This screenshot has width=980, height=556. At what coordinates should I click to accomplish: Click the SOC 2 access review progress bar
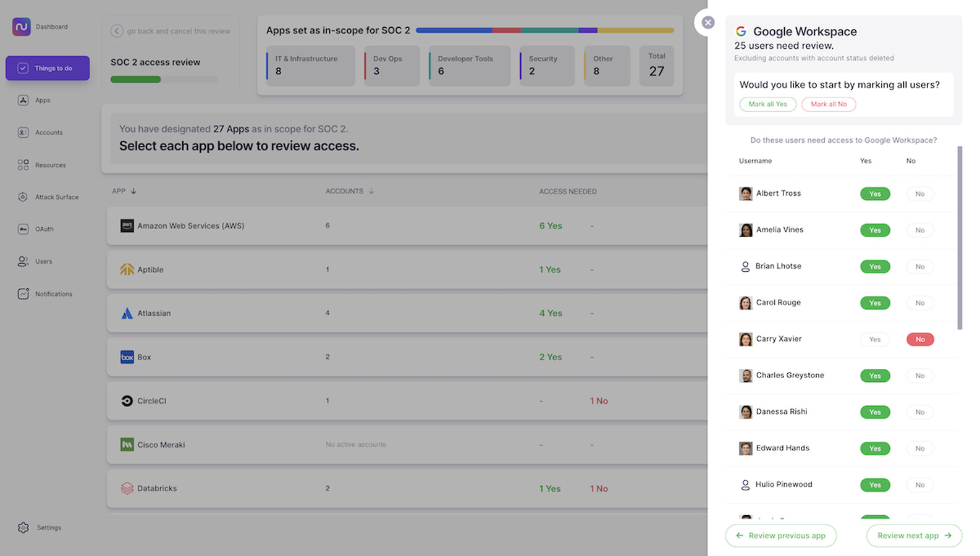click(x=164, y=79)
